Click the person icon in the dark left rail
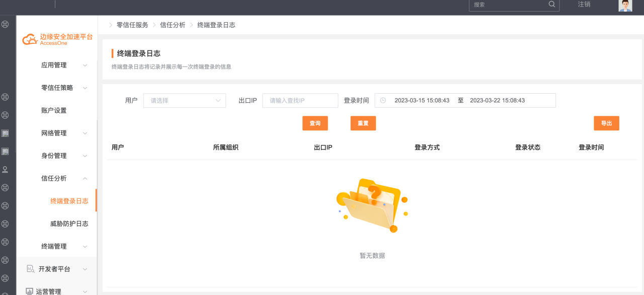Viewport: 644px width, 295px height. tap(5, 170)
